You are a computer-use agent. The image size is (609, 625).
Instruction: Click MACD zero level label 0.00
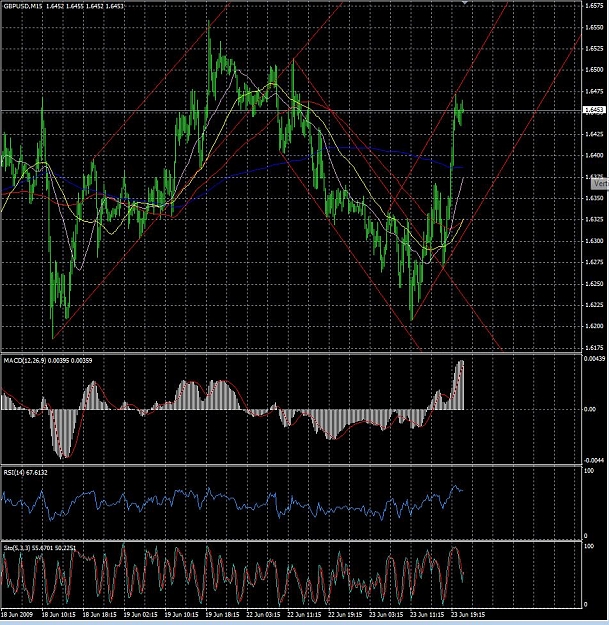click(589, 409)
